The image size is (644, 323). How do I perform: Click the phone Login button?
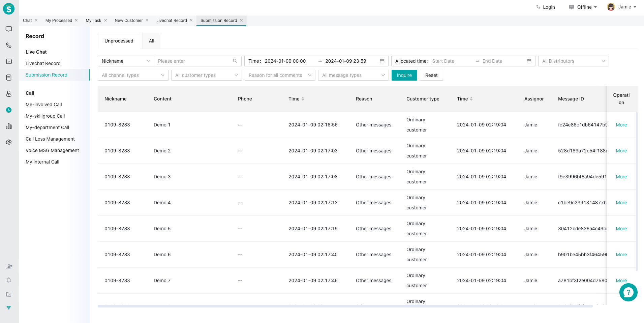pyautogui.click(x=546, y=7)
